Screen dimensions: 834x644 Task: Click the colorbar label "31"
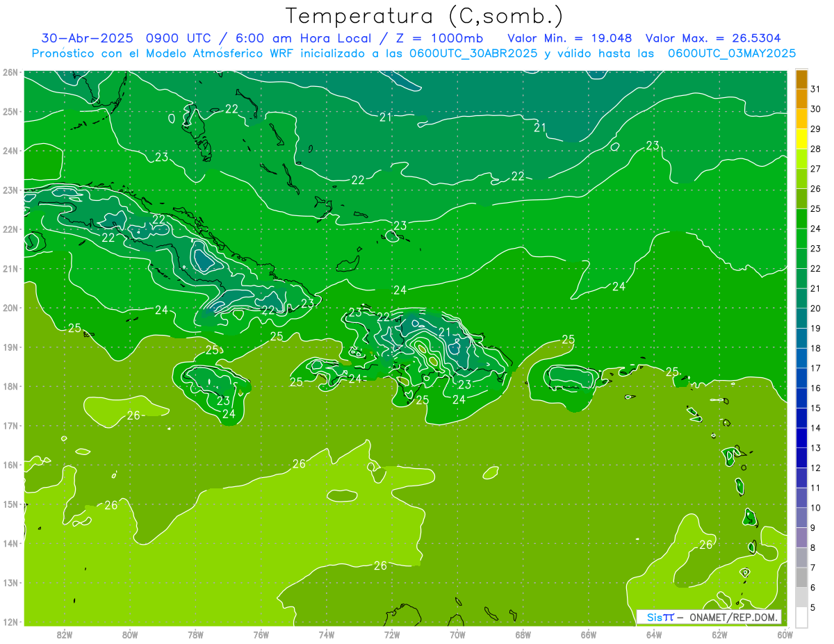coord(816,89)
